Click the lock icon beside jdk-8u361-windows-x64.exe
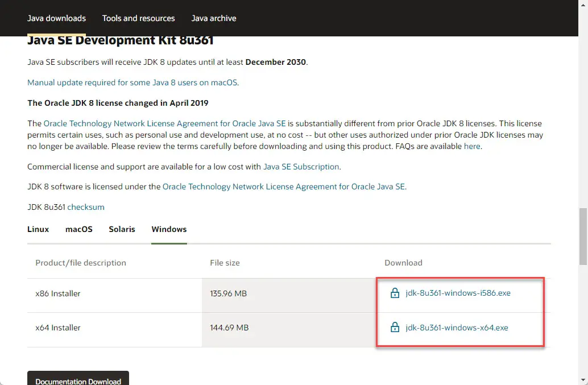 pos(395,328)
